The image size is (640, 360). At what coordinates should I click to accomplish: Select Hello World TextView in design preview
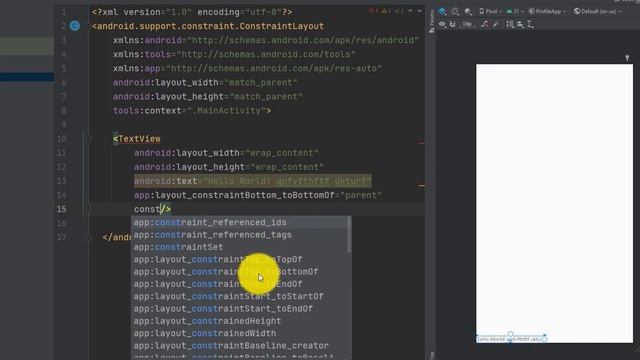pyautogui.click(x=511, y=339)
